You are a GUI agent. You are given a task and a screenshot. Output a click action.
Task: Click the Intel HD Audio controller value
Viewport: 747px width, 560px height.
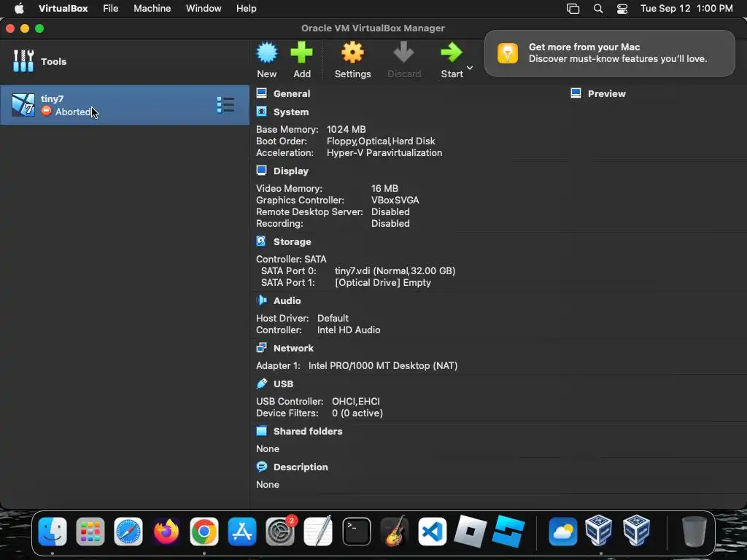click(x=349, y=330)
